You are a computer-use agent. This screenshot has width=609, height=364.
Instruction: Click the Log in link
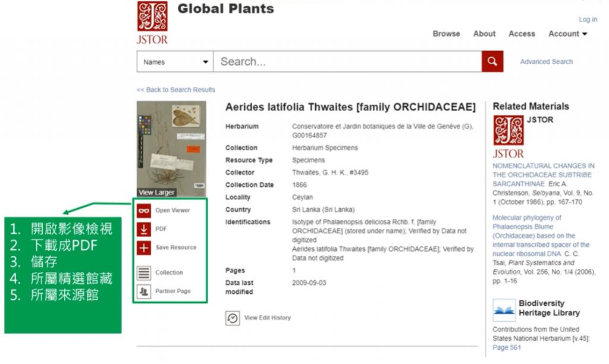(x=588, y=20)
